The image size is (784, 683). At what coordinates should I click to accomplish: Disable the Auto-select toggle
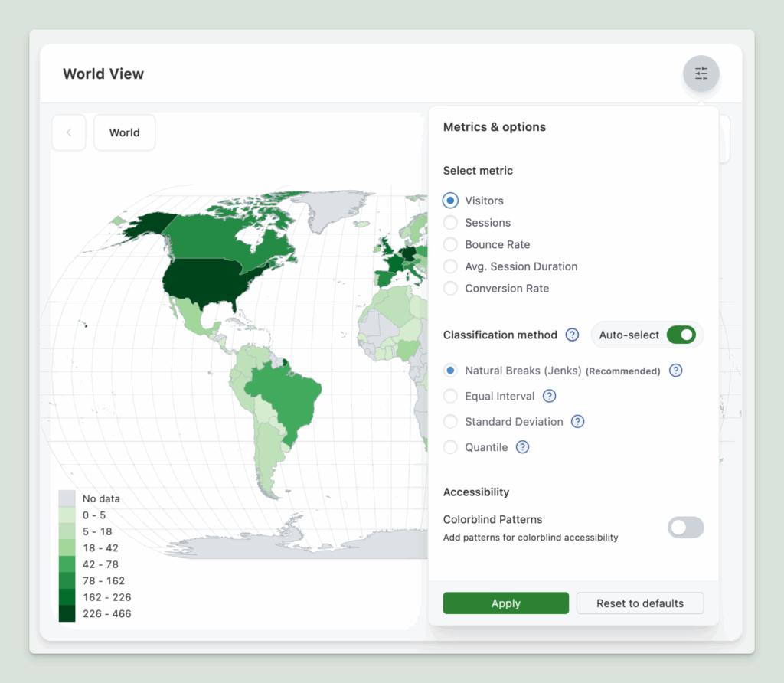click(x=681, y=335)
